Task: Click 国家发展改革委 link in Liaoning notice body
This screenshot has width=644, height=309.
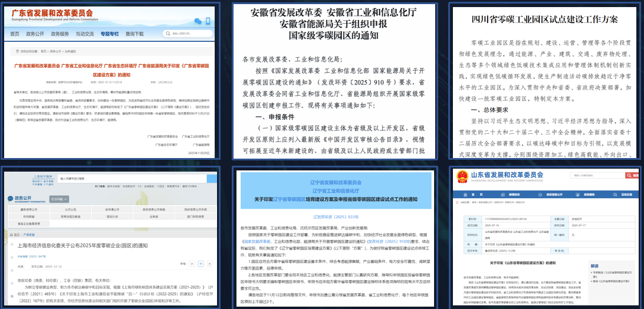Action: tap(257, 242)
